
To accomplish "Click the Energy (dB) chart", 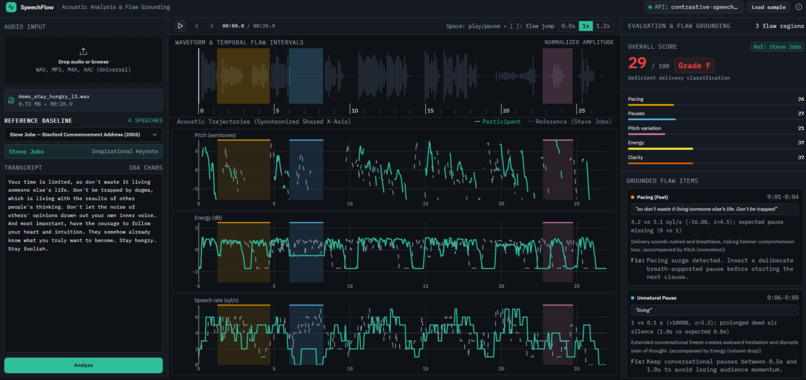I will pyautogui.click(x=395, y=252).
